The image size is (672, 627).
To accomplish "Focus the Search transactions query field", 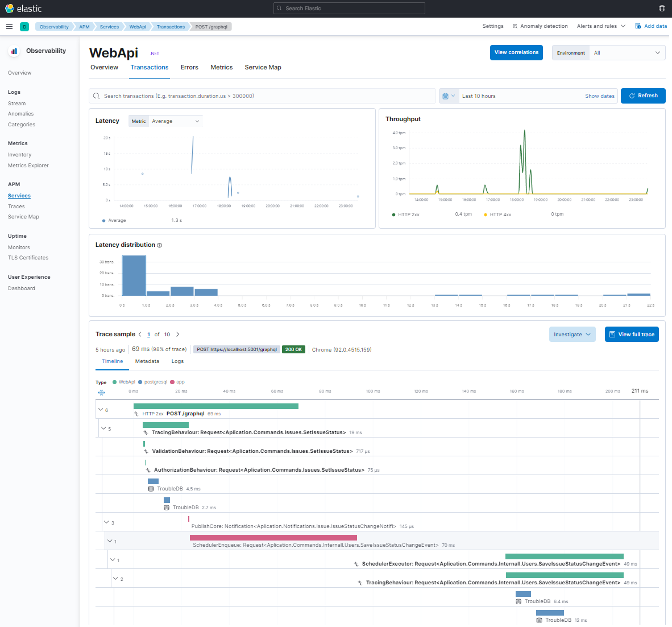I will point(262,96).
